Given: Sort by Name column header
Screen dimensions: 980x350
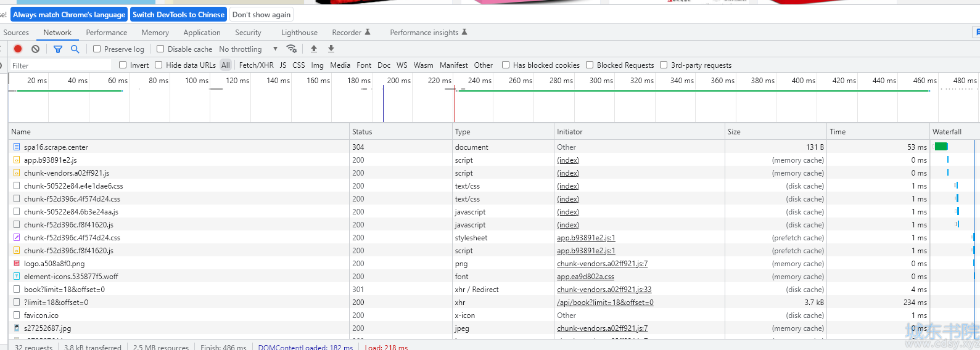Looking at the screenshot, I should click(179, 131).
